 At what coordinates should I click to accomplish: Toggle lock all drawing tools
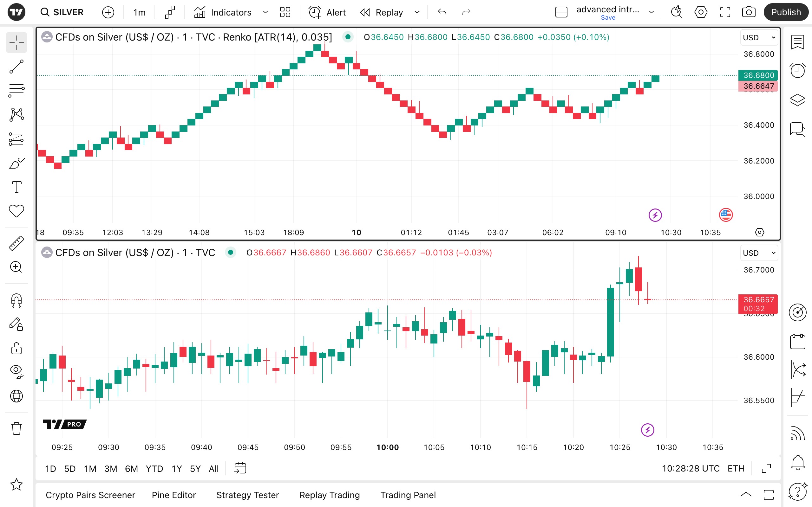pos(16,348)
